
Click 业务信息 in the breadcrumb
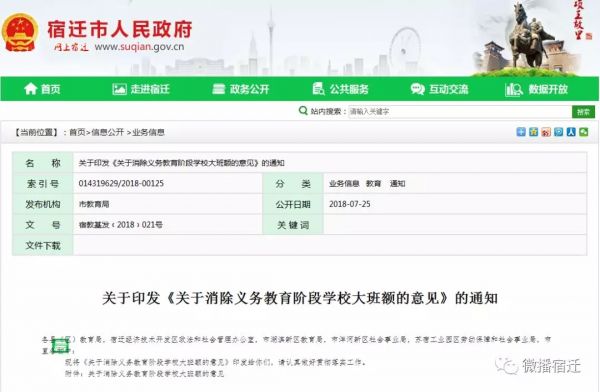click(148, 132)
